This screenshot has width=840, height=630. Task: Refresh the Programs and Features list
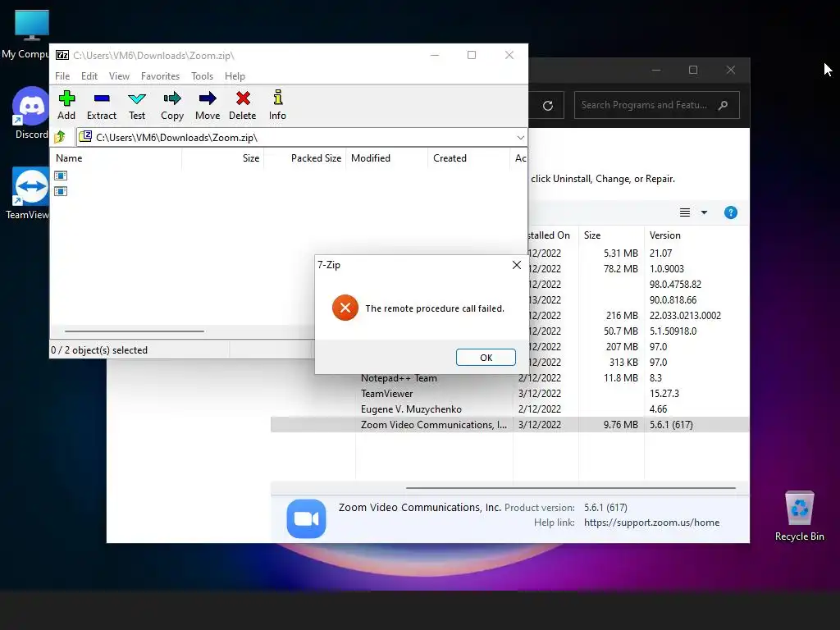coord(547,106)
